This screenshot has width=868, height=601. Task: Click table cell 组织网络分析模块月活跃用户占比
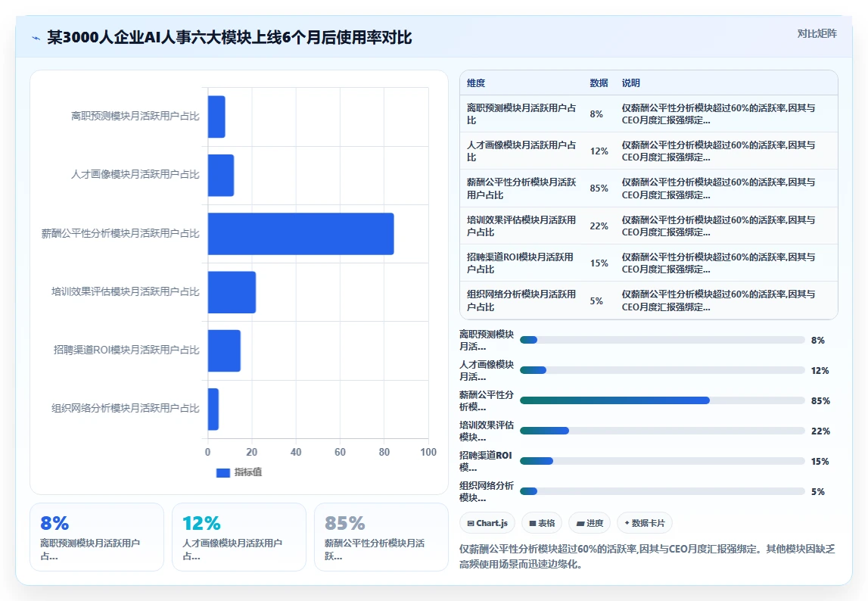coord(521,300)
